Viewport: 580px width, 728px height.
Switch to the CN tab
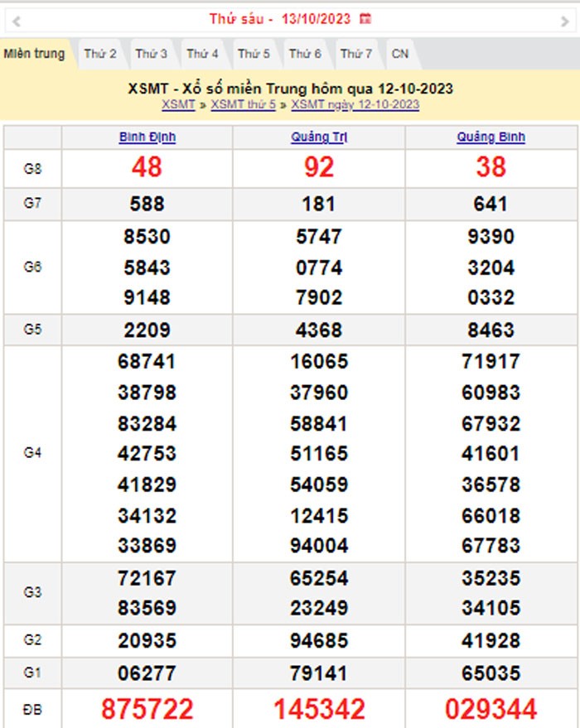point(400,54)
